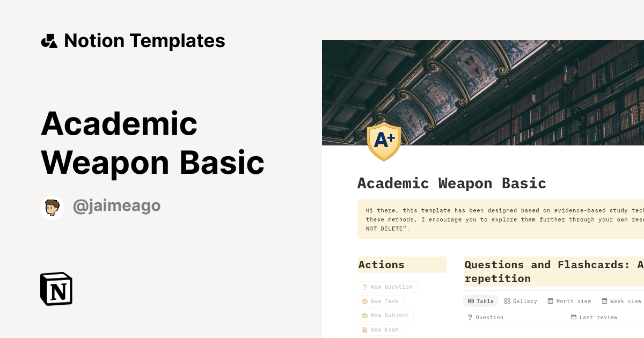Switch to Month view

pyautogui.click(x=569, y=301)
